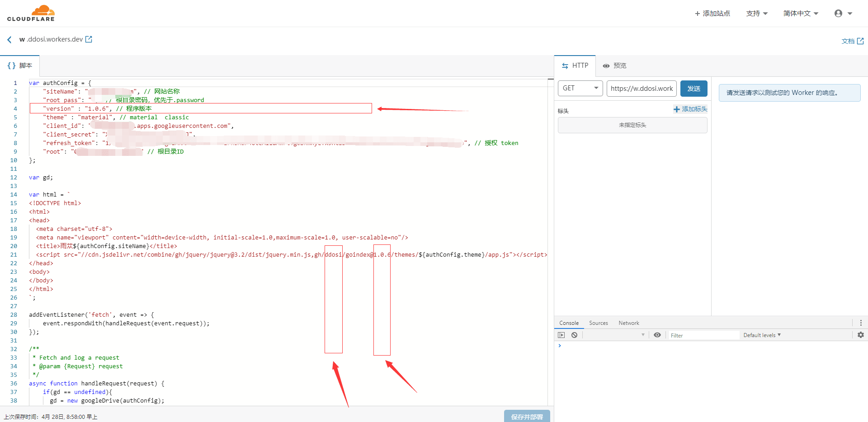This screenshot has height=422, width=868.
Task: Open the GET method dropdown
Action: tap(580, 88)
